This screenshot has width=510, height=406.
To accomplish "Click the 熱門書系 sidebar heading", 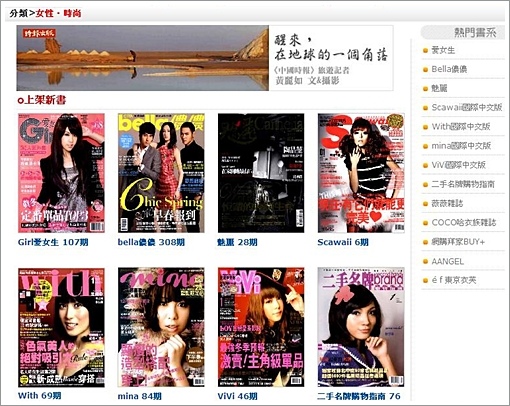I will tap(475, 33).
